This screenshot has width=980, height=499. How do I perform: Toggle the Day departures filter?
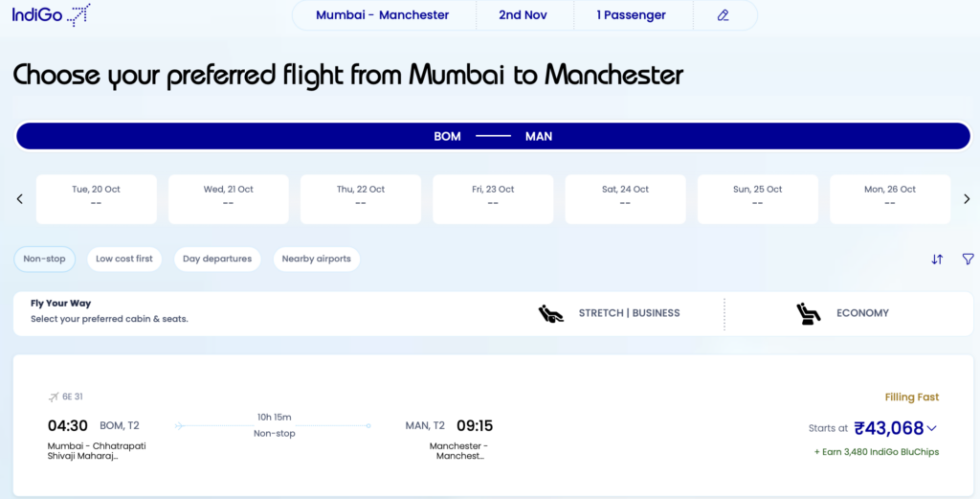pyautogui.click(x=217, y=259)
